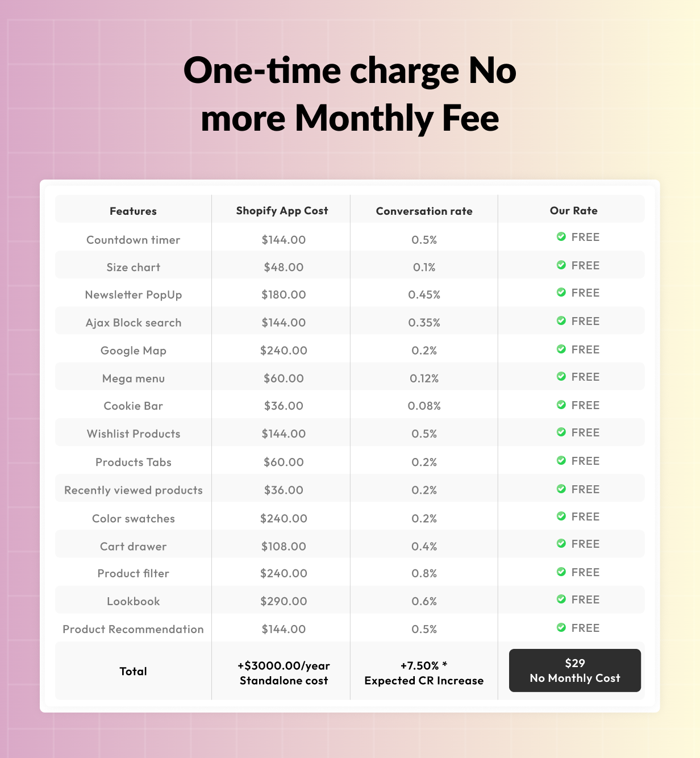Viewport: 700px width, 758px height.
Task: Select the $290.00 Lookbook cost cell
Action: tap(284, 601)
